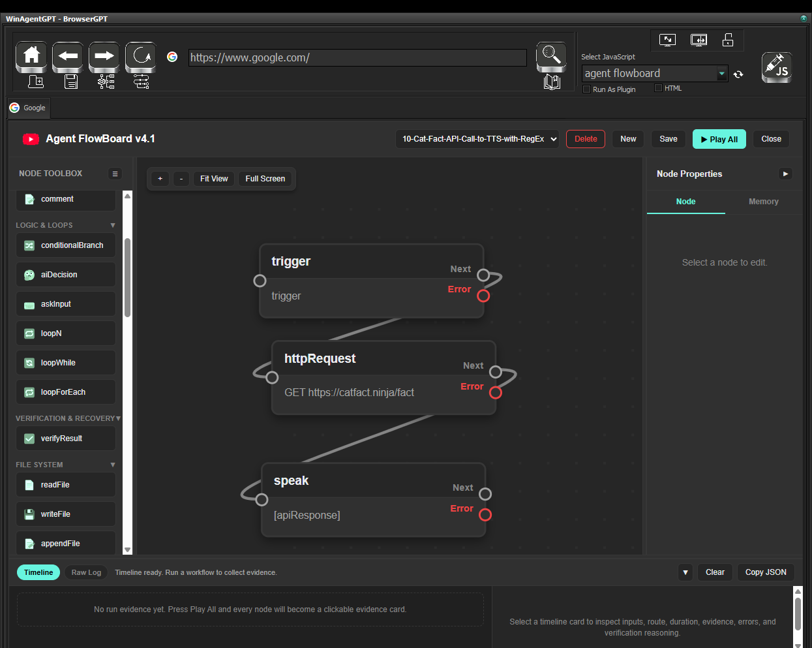Add a comment node from the toolbox

pyautogui.click(x=66, y=200)
